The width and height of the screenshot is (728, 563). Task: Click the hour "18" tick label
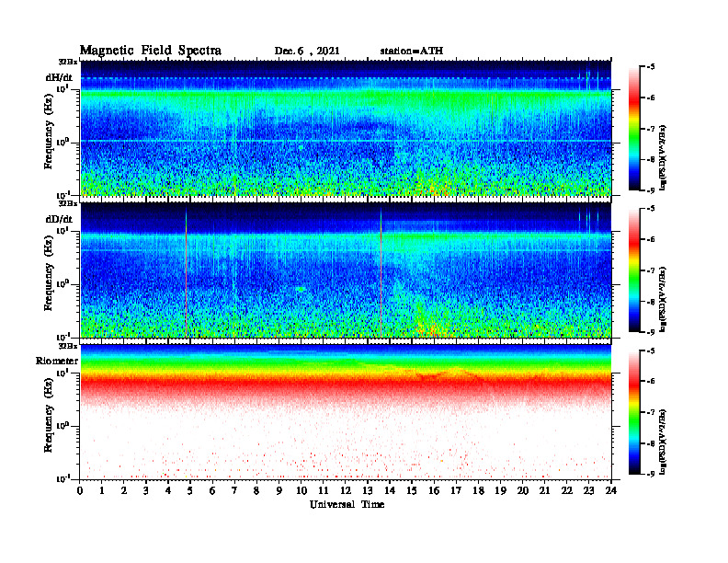[x=478, y=491]
